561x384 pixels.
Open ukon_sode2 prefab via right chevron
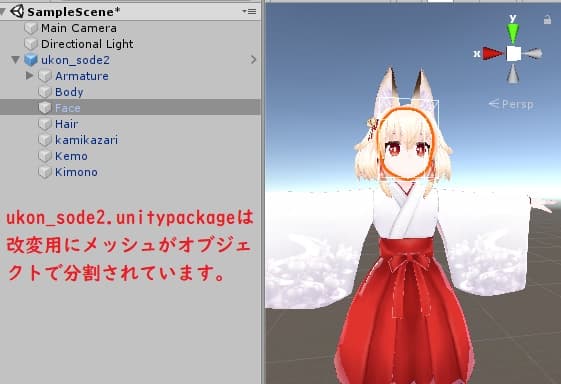click(x=253, y=59)
